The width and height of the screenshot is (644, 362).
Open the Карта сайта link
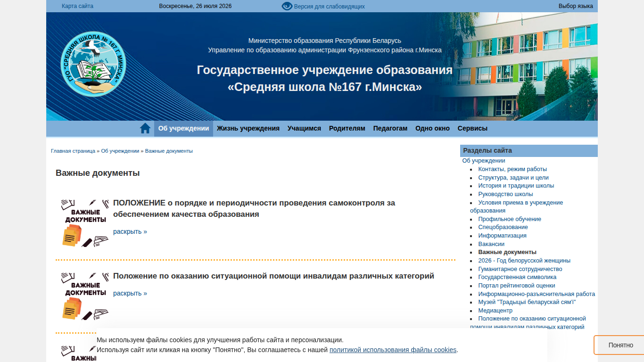[77, 6]
